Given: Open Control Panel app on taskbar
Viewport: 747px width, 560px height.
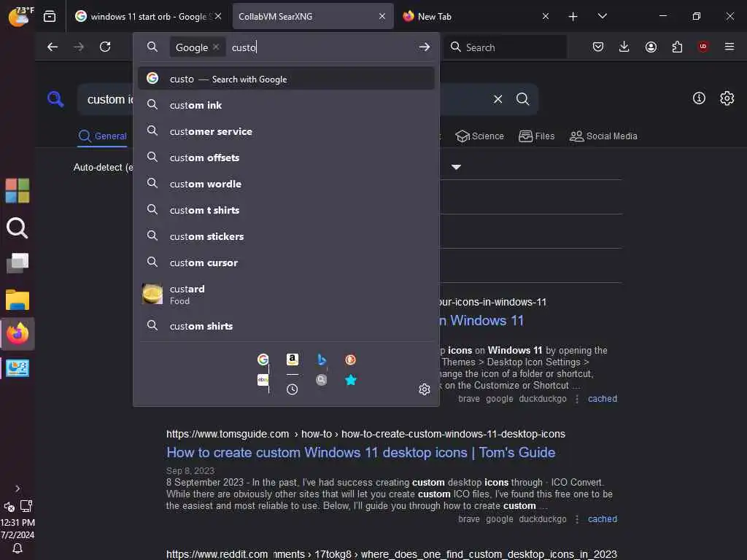Looking at the screenshot, I should point(18,368).
